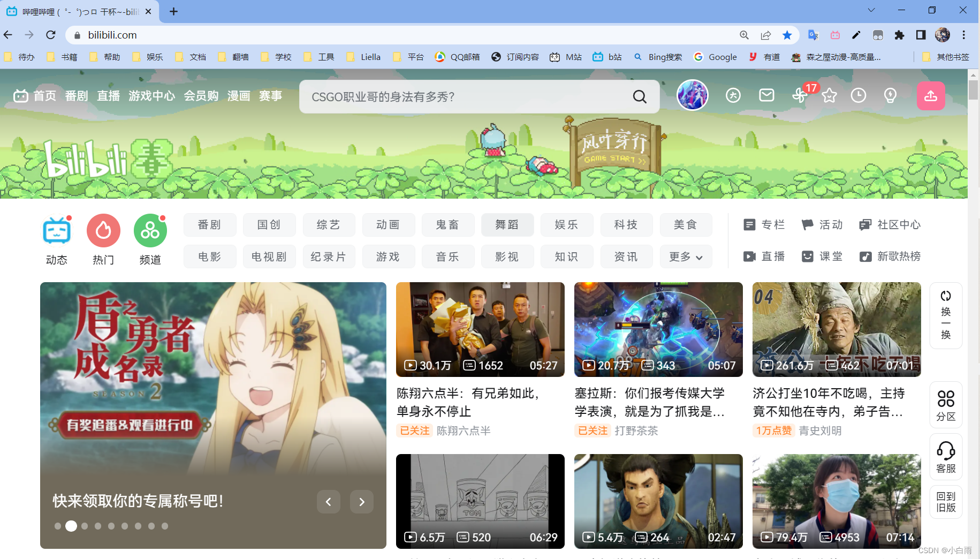Open the 频道 green icon
This screenshot has width=980, height=559.
pos(150,231)
